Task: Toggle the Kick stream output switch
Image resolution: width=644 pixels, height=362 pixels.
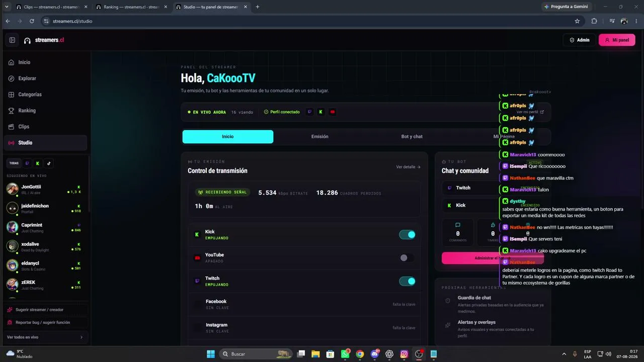Action: [407, 235]
